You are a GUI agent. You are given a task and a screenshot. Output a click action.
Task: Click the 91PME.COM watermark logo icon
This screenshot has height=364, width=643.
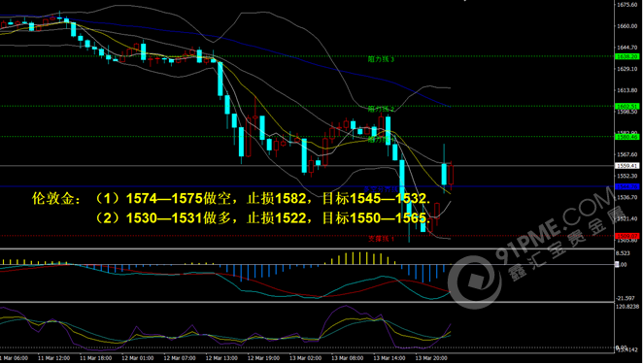coord(474,282)
